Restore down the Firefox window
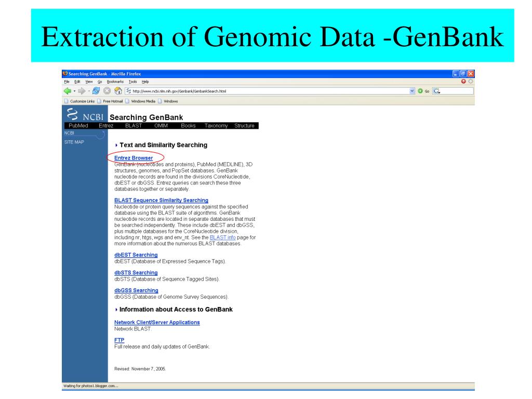This screenshot has width=532, height=399. tap(463, 74)
